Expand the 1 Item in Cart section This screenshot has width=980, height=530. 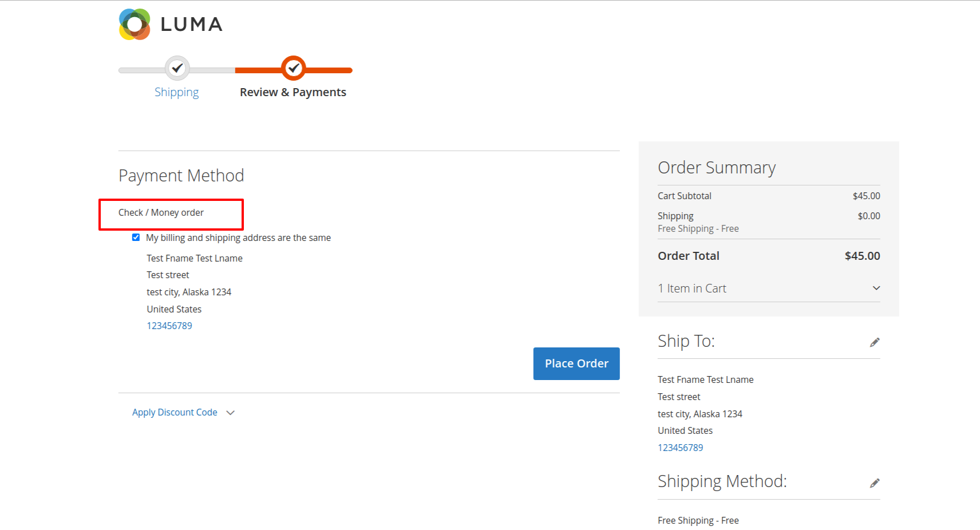[x=692, y=288]
